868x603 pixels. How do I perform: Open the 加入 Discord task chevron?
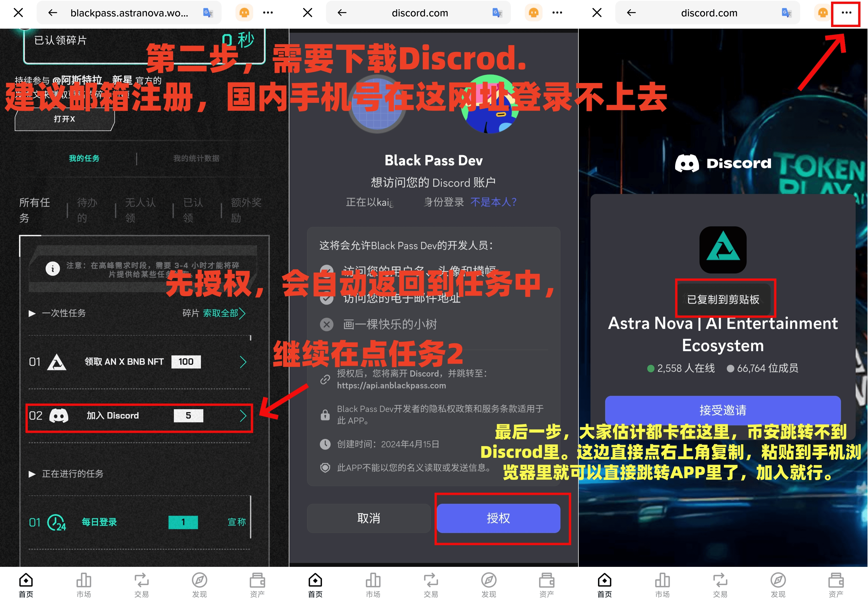coord(243,416)
